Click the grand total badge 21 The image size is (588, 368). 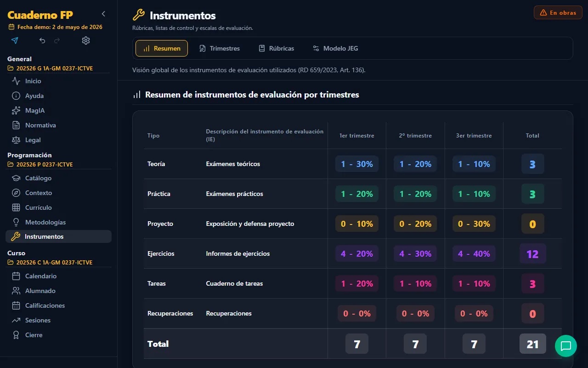click(x=532, y=344)
